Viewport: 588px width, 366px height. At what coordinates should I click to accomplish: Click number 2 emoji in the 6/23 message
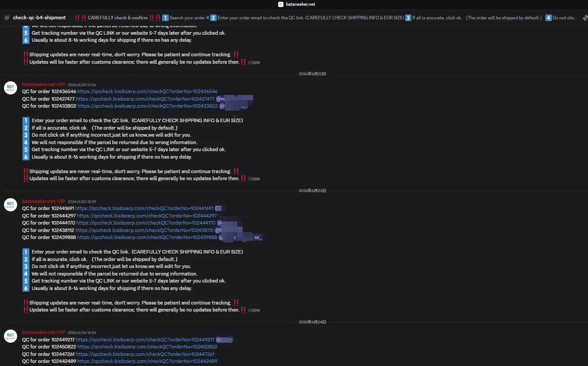[26, 259]
